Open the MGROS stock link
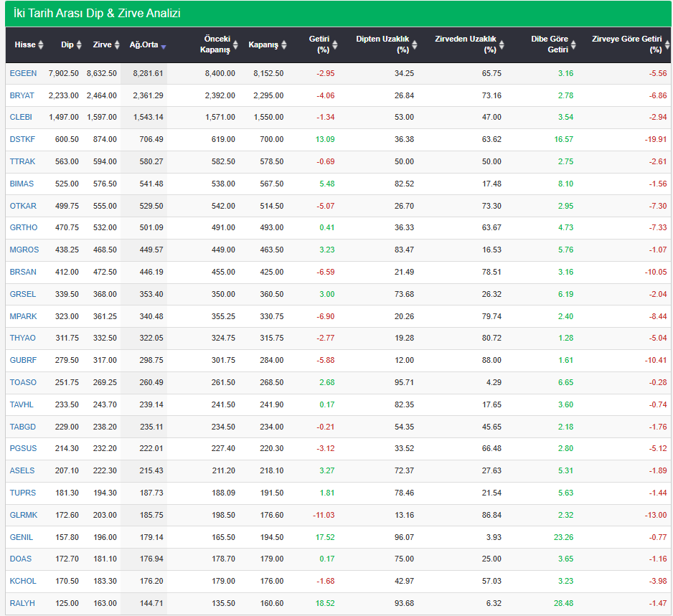Image resolution: width=673 pixels, height=616 pixels. [x=24, y=250]
